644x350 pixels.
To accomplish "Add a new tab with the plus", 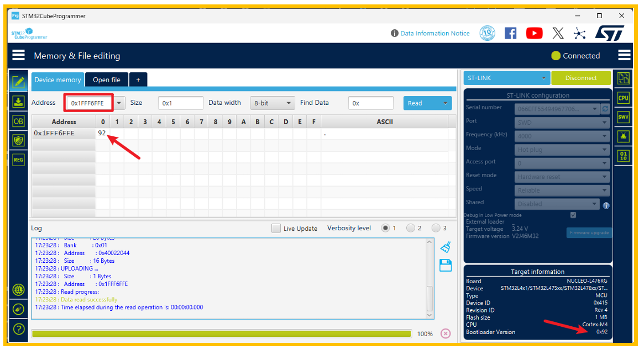I will pos(138,79).
